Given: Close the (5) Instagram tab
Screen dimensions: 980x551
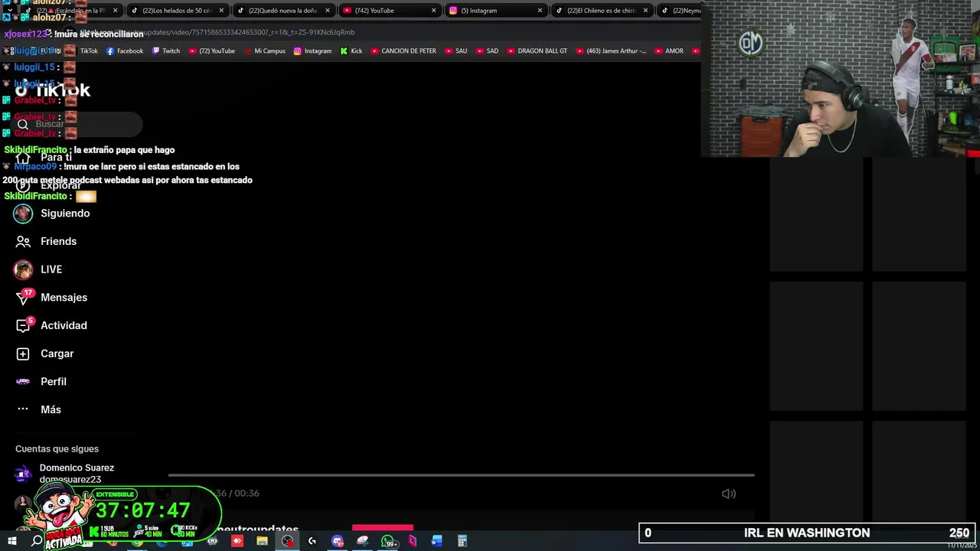Looking at the screenshot, I should 539,11.
